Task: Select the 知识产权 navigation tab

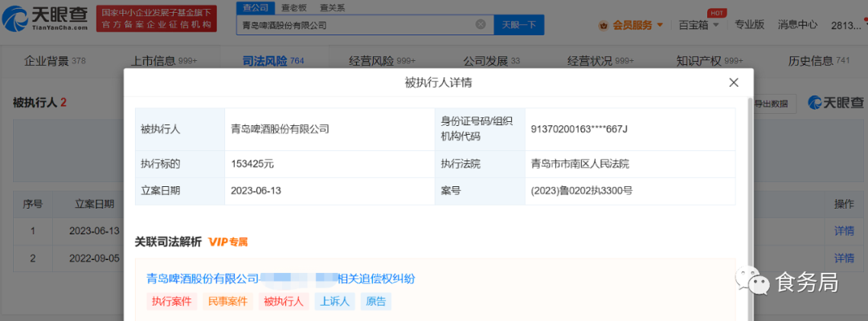Action: pyautogui.click(x=710, y=61)
